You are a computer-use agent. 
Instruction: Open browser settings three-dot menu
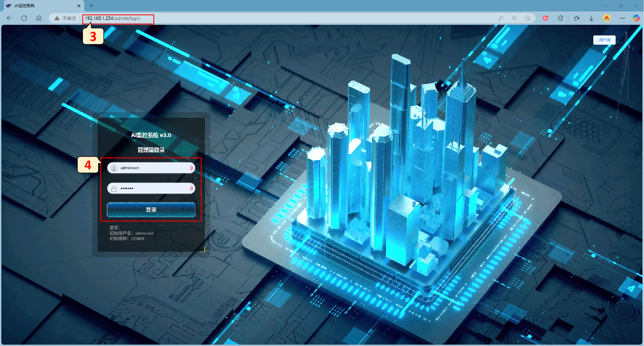coord(622,18)
